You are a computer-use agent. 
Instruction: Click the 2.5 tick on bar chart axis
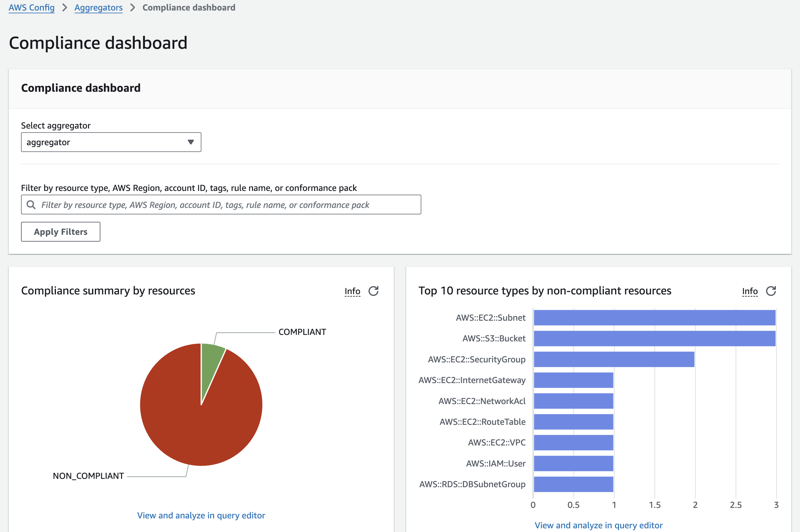[x=735, y=505]
